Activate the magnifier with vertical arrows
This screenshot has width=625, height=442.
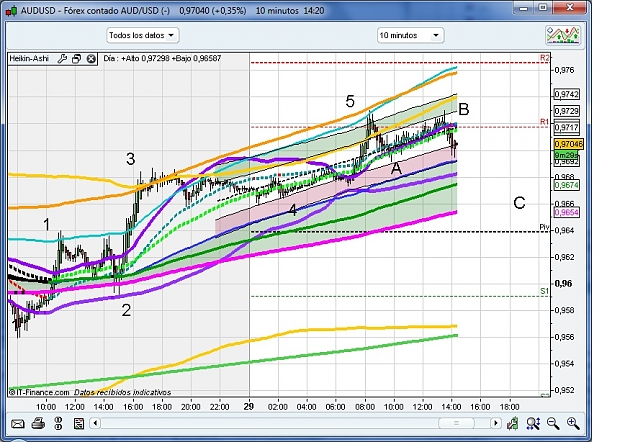click(x=533, y=423)
